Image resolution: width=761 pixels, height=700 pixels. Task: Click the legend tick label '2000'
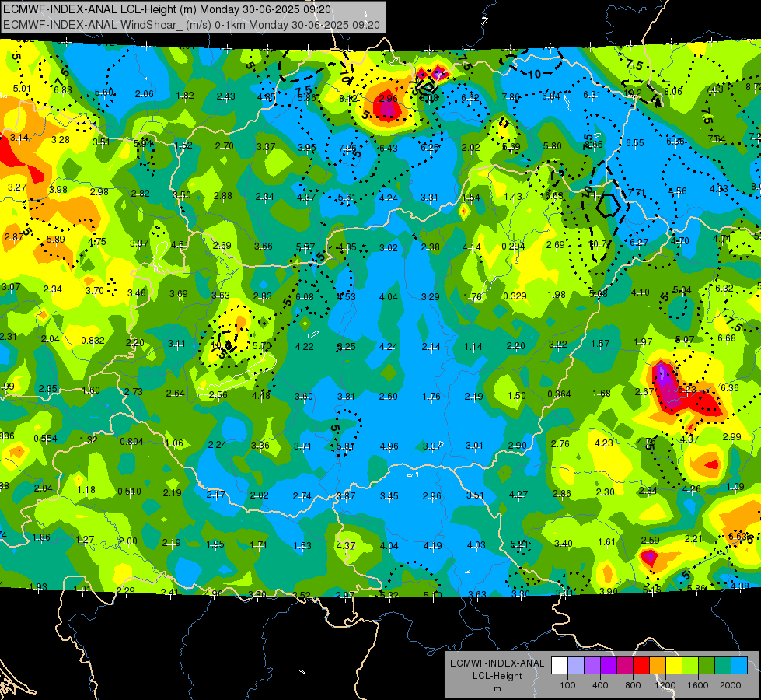point(731,685)
